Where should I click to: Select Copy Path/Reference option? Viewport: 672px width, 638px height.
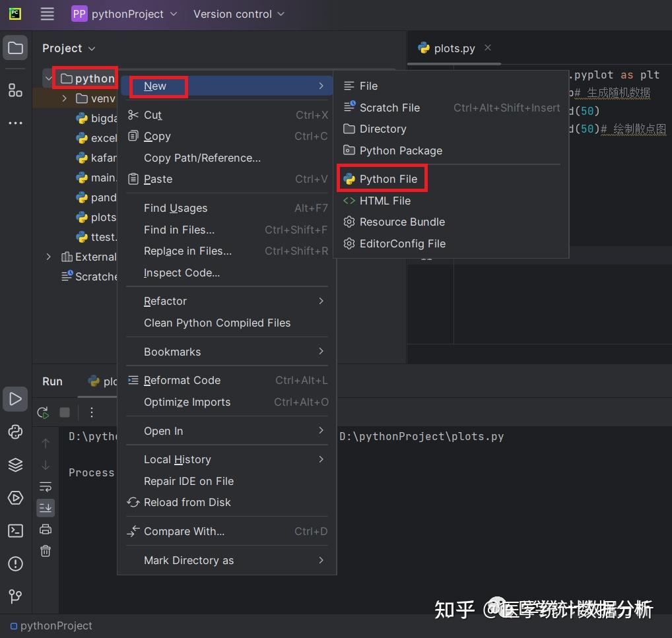[227, 158]
